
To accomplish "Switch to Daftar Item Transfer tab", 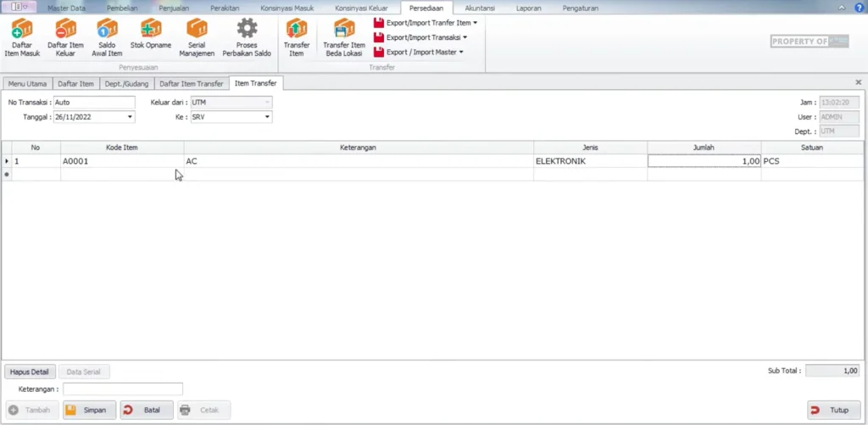I will (x=192, y=83).
